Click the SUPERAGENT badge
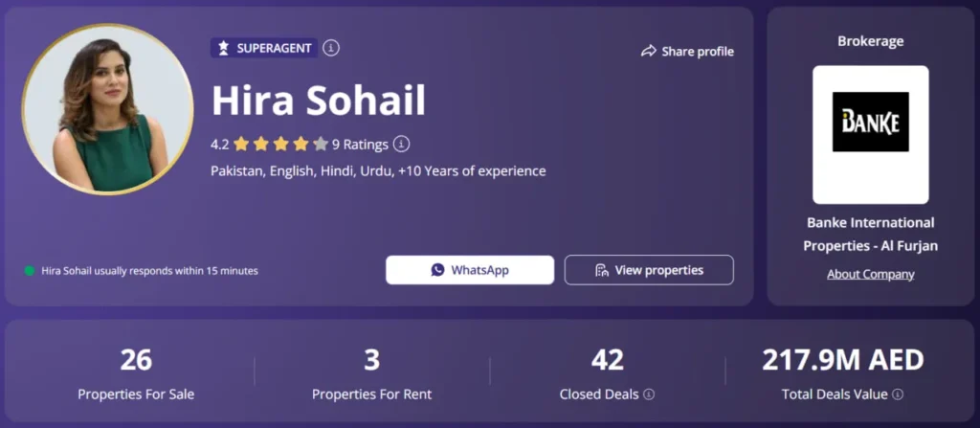 264,48
